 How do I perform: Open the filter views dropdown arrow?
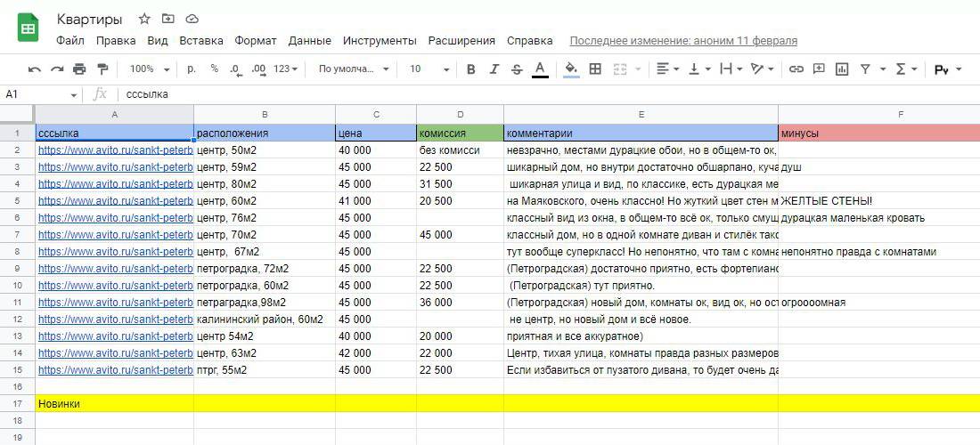[x=883, y=69]
